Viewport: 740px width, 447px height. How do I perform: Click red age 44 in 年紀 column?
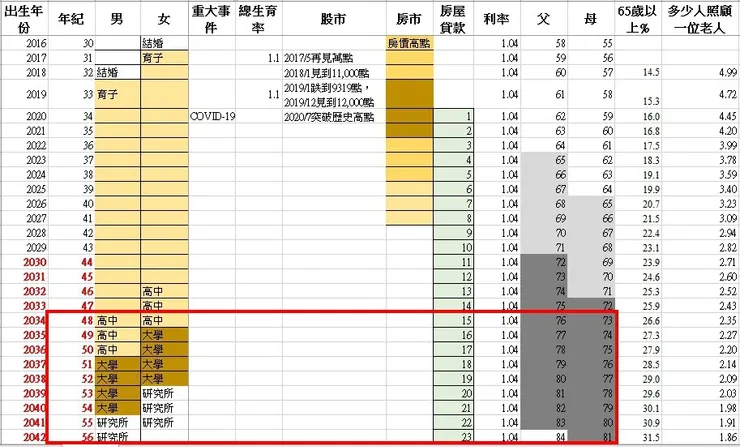pos(71,262)
